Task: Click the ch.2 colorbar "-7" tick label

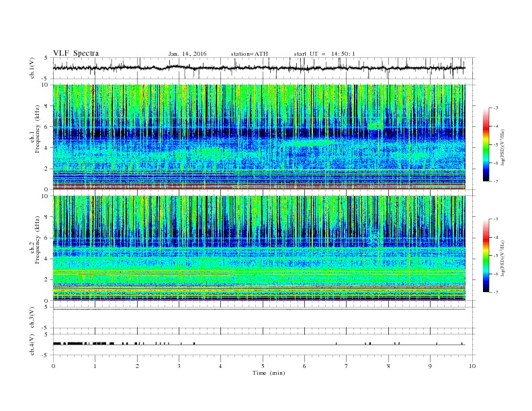Action: (495, 292)
